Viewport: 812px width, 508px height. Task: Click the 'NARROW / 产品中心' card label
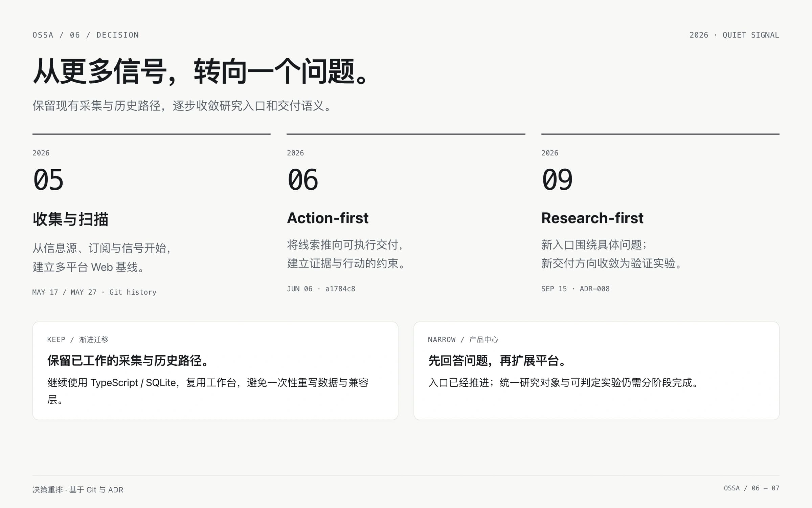[x=463, y=339]
